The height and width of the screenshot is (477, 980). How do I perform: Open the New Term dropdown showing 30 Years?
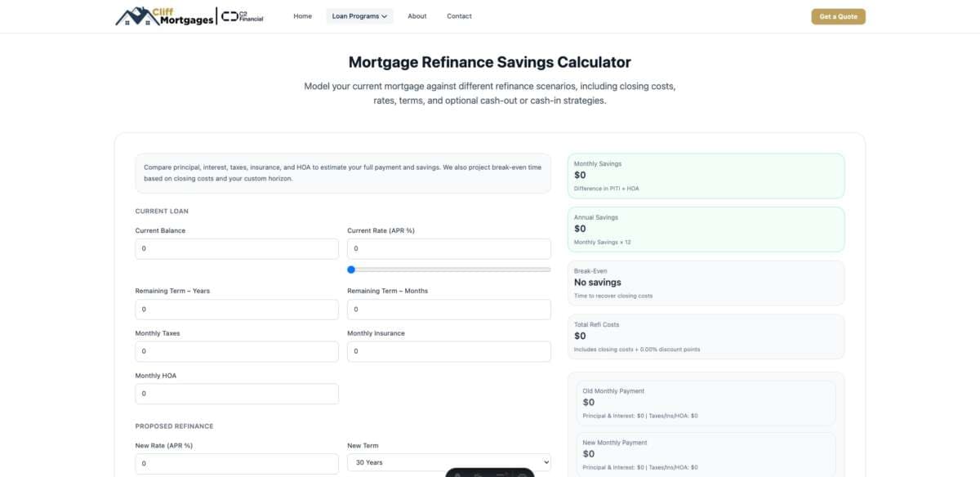click(448, 461)
